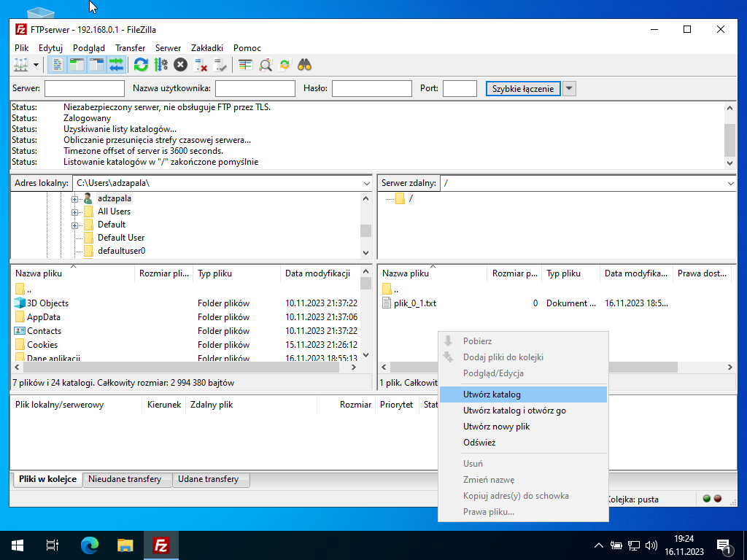
Task: Click the Szybkie łączenie button
Action: (522, 88)
